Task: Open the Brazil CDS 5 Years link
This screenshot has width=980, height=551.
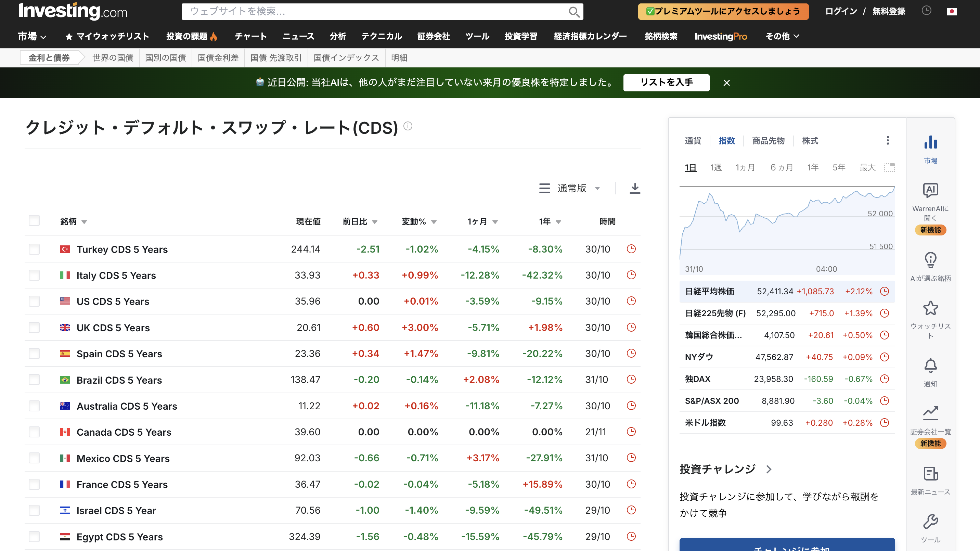Action: [x=119, y=380]
